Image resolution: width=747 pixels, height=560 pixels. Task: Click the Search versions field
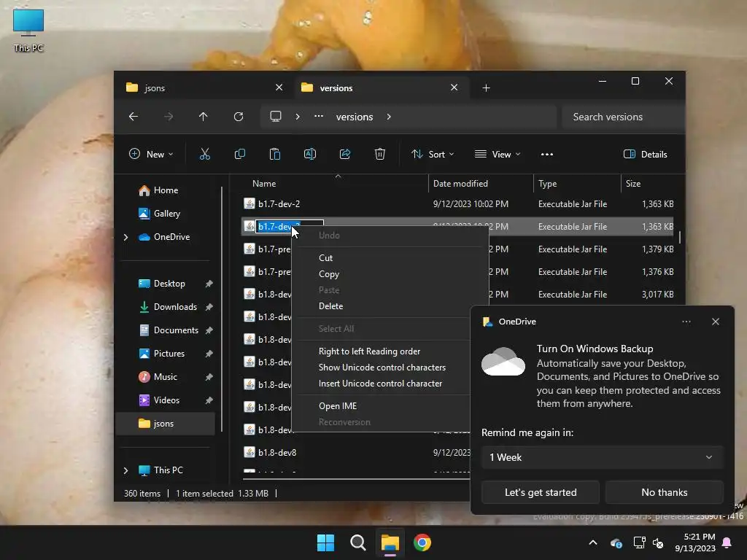(x=622, y=117)
